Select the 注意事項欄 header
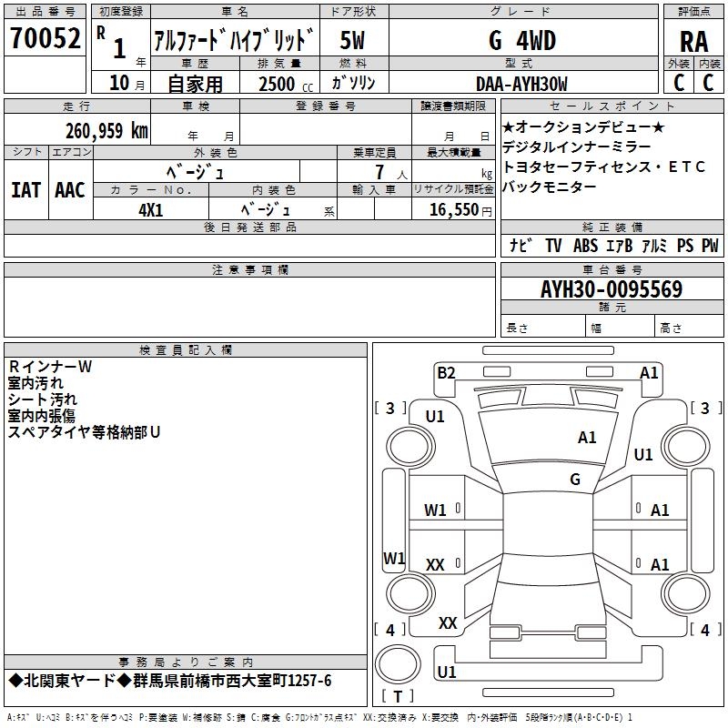 click(x=250, y=270)
